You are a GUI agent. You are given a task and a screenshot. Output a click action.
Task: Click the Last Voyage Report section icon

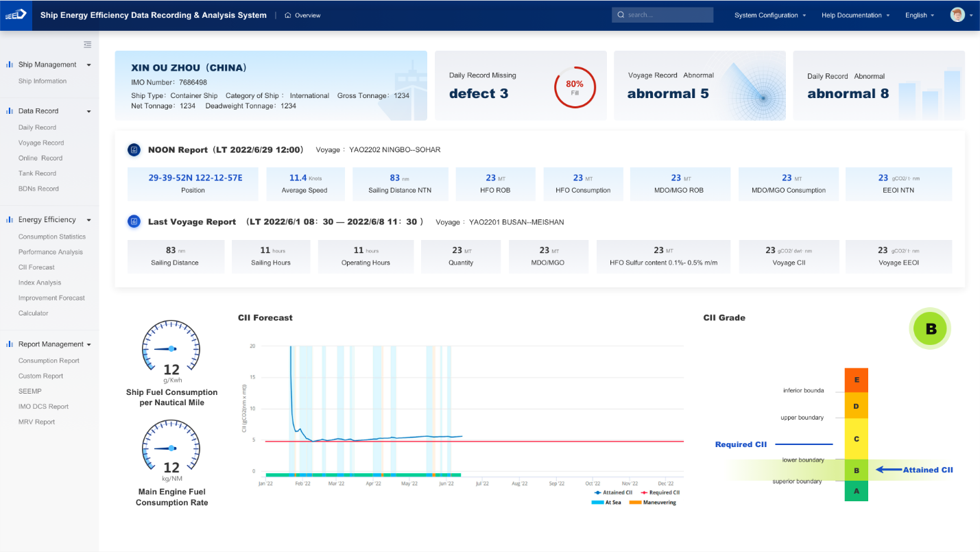134,221
